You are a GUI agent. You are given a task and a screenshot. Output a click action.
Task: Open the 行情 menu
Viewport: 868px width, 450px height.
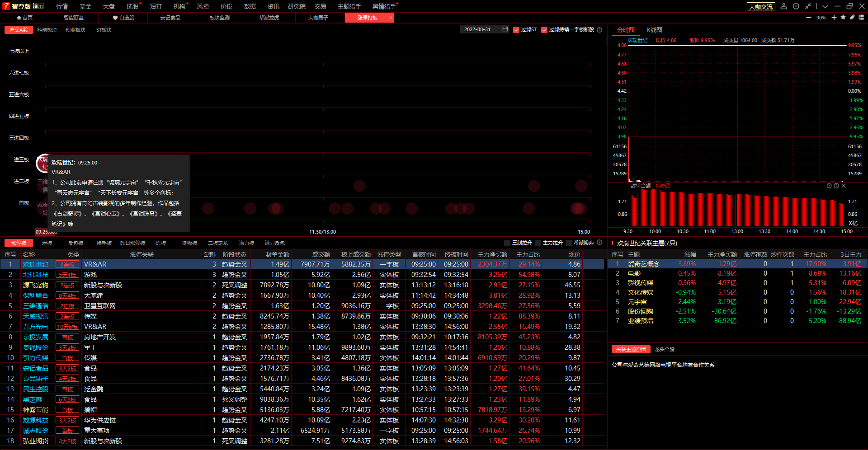(62, 6)
